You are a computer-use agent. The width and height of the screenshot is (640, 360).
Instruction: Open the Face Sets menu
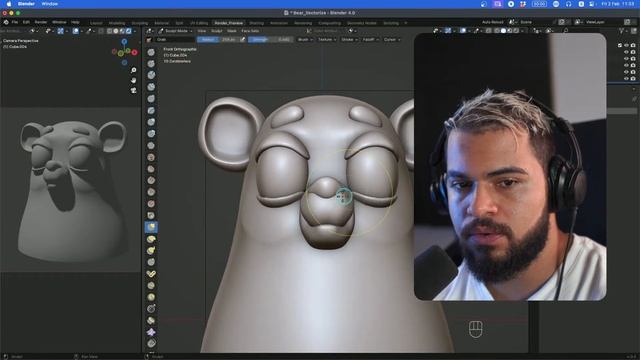tap(250, 31)
